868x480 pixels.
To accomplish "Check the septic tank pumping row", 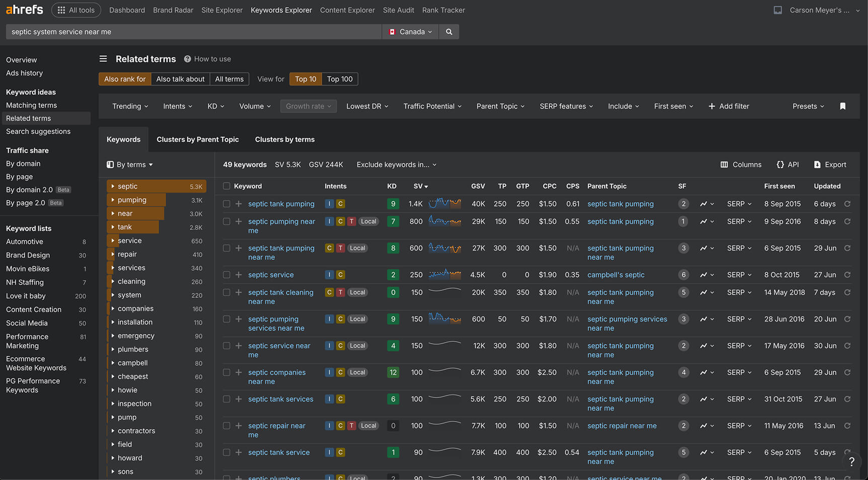I will point(227,204).
